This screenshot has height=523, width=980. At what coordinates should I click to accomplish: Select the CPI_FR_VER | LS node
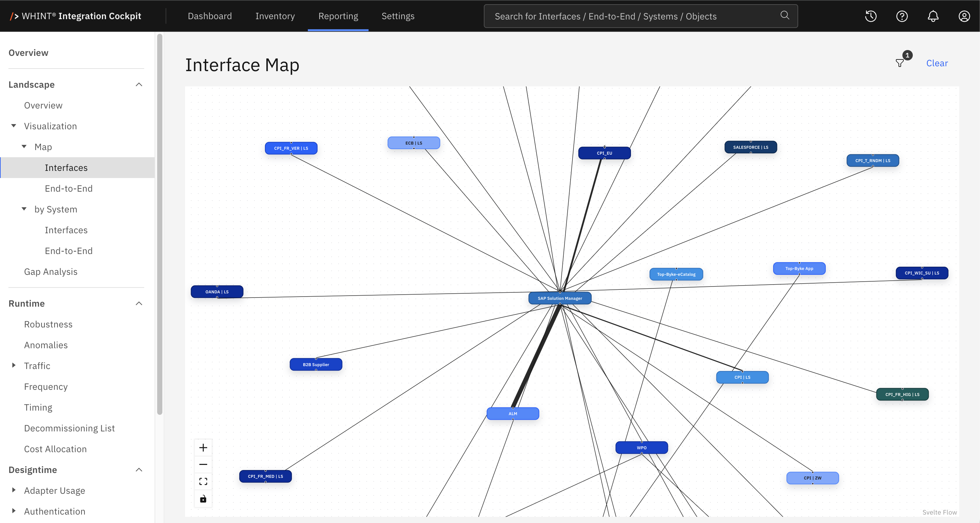point(291,148)
